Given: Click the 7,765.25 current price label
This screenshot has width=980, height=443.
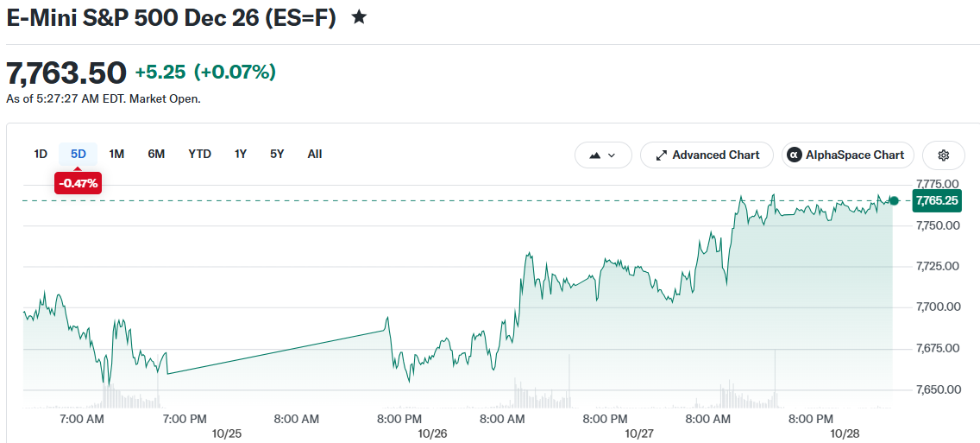Looking at the screenshot, I should coord(937,201).
